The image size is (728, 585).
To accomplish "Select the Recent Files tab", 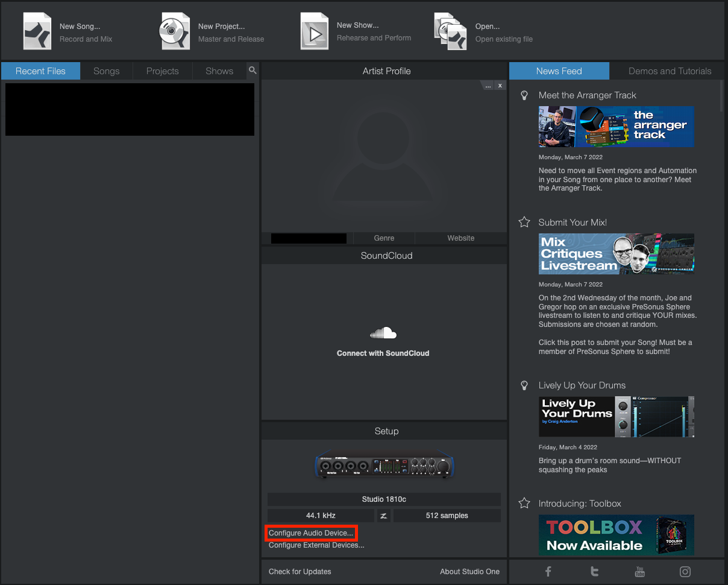I will (40, 71).
